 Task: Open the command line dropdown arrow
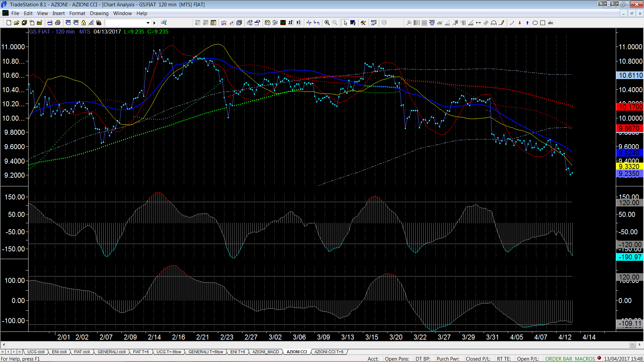pyautogui.click(x=148, y=23)
